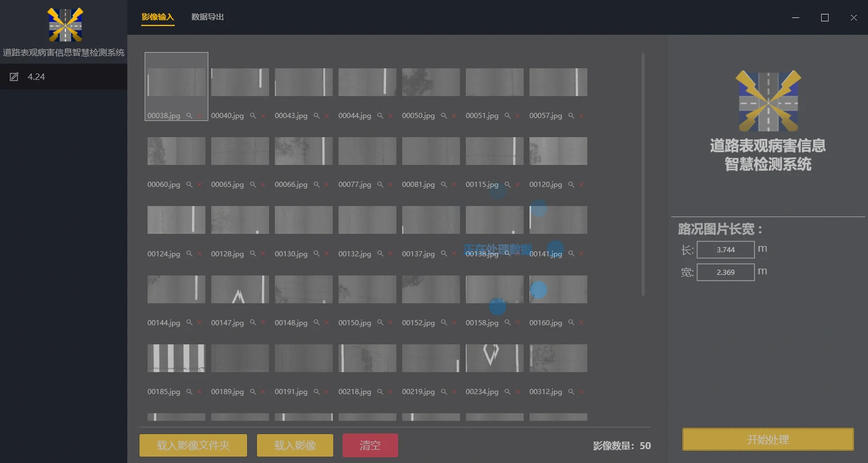Delete 00060.jpg via its red X icon

[x=199, y=185]
